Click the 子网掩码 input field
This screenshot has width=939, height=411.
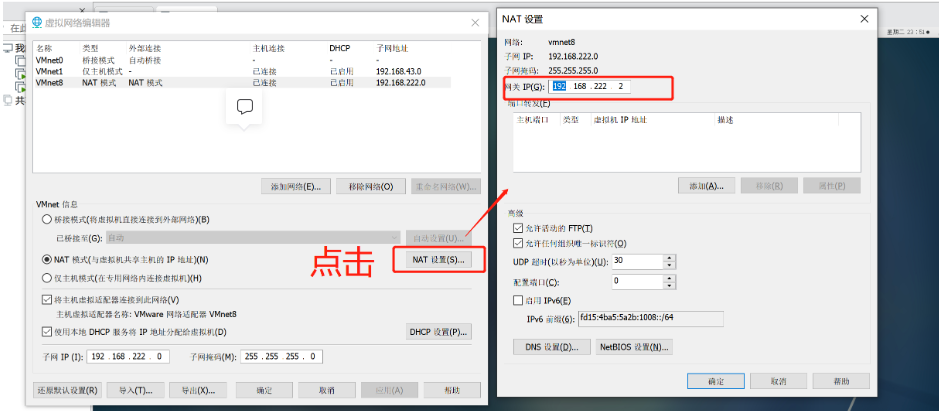point(280,357)
